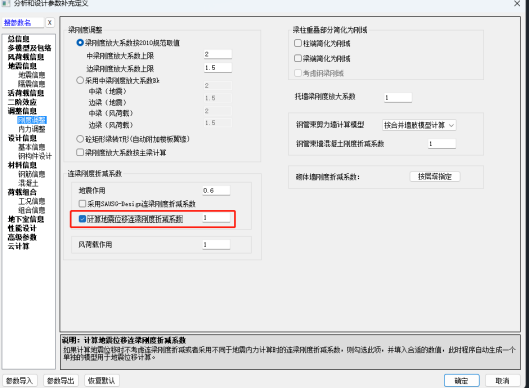Select 采用中梁刚度放大系数Bk radio option
The height and width of the screenshot is (388, 530).
80,80
